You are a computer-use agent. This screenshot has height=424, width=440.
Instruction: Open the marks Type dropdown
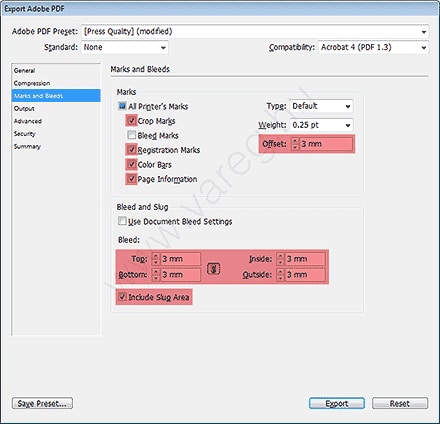[x=321, y=106]
